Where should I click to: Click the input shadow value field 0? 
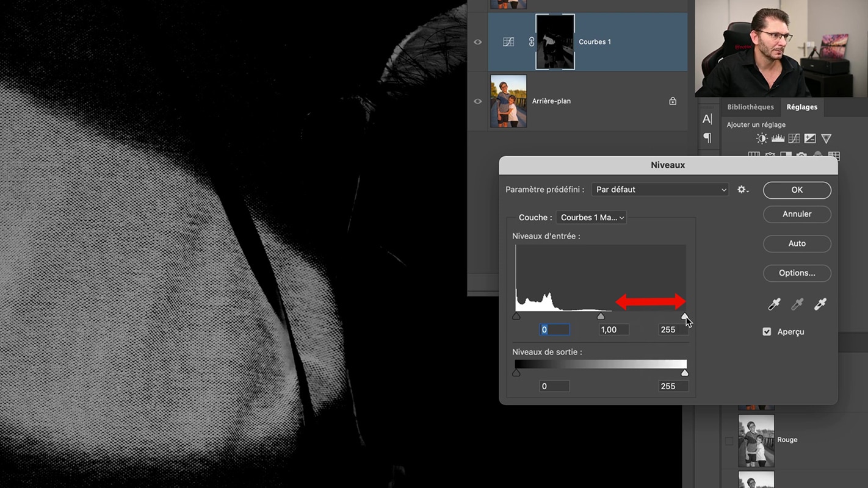click(555, 329)
